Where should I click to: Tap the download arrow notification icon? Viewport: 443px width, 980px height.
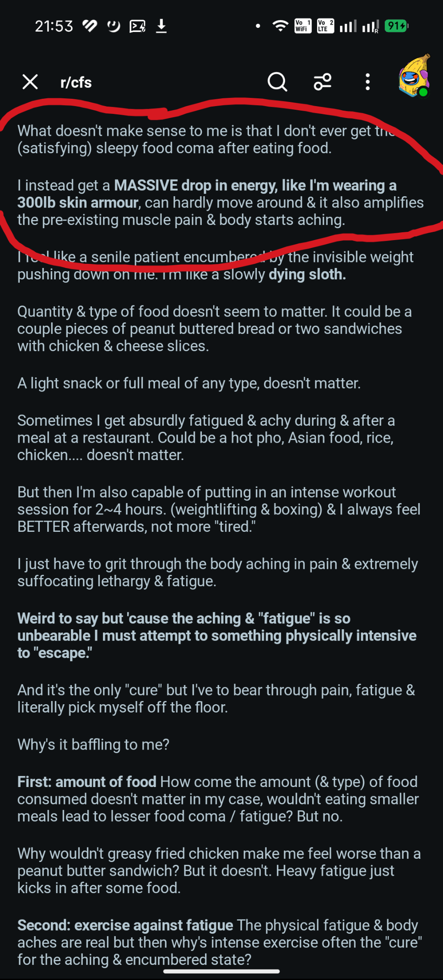(161, 26)
